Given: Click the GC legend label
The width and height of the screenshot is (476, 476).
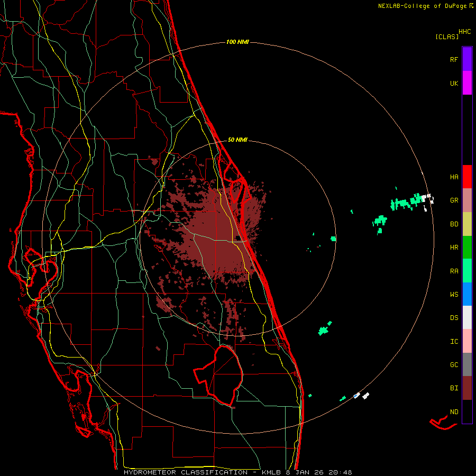Looking at the screenshot, I should [x=454, y=365].
